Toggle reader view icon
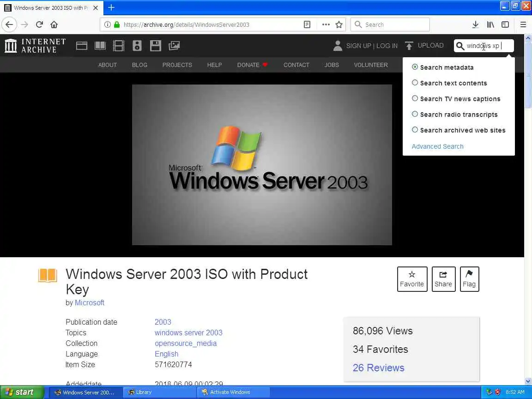Viewport: 532px width, 399px height. [x=307, y=24]
